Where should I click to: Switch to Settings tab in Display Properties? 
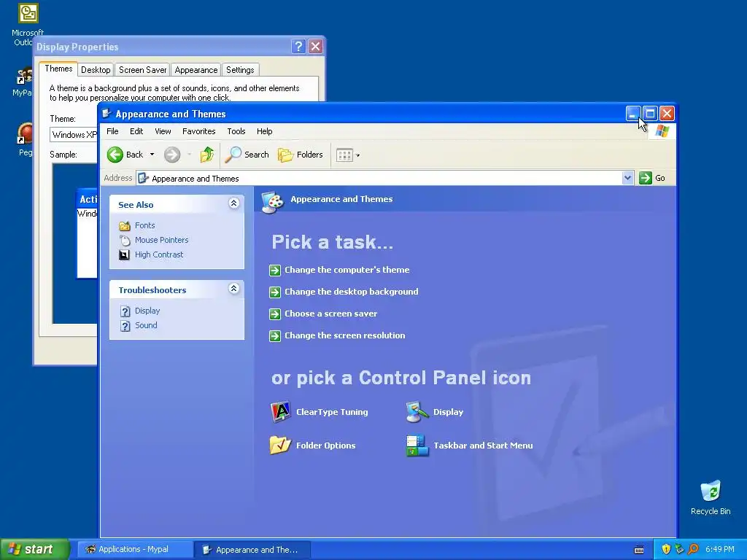tap(240, 70)
